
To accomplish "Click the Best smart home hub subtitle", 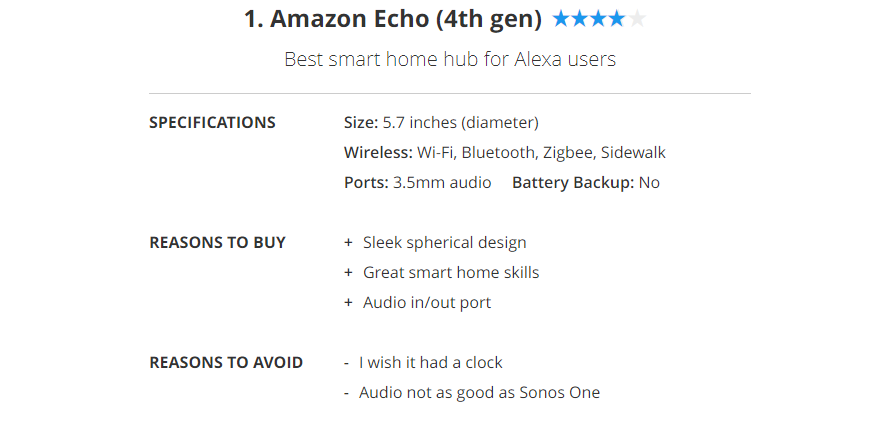I will pos(450,59).
